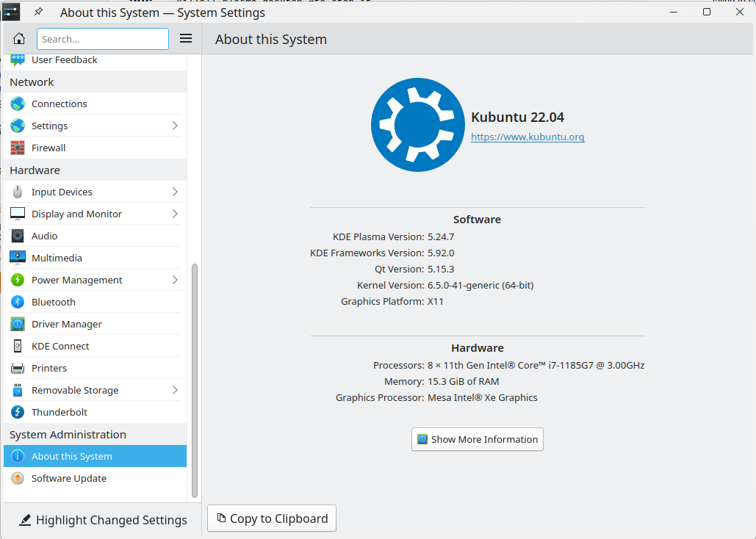Viewport: 756px width, 539px height.
Task: Open the Thunderbolt icon
Action: coord(18,412)
